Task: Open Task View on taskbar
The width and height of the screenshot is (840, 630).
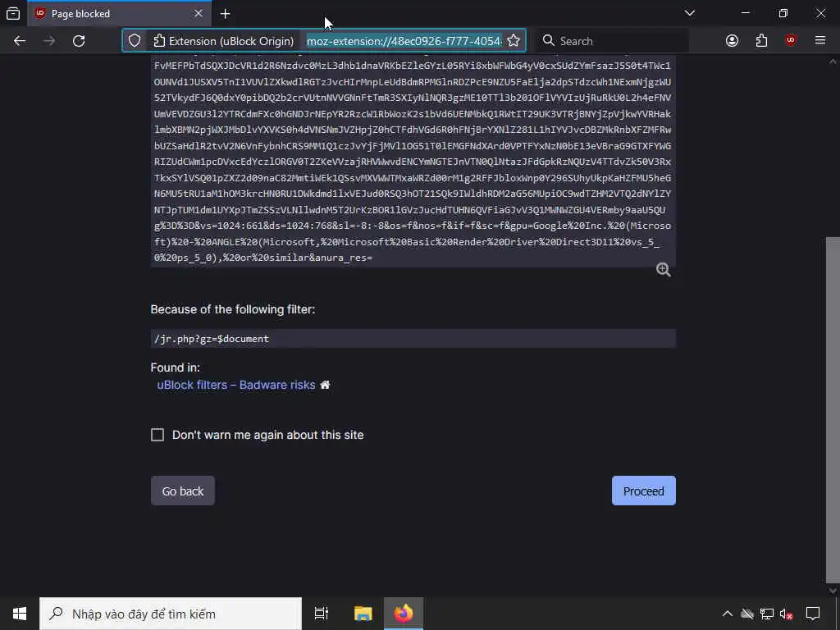Action: 322,614
